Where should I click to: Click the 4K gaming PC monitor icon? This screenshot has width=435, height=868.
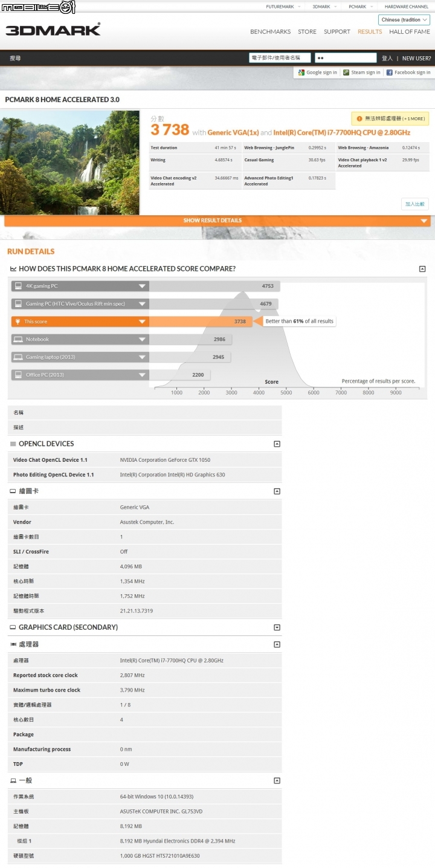[18, 286]
